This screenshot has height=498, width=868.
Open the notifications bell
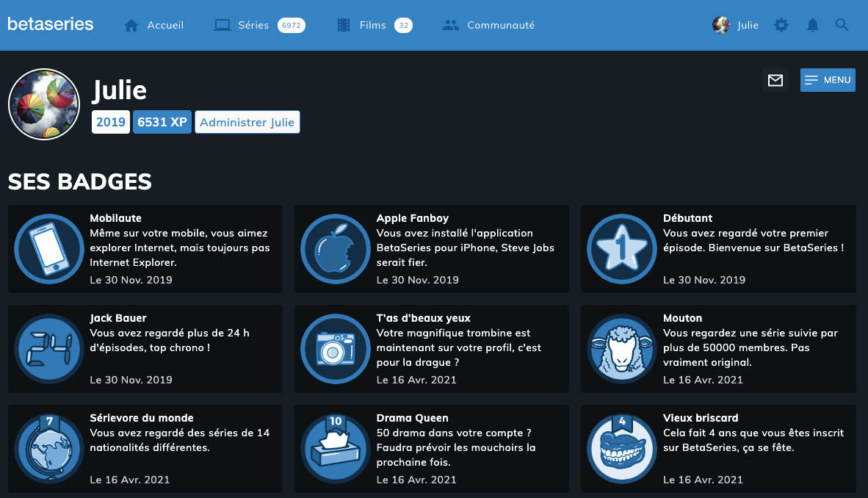point(812,25)
